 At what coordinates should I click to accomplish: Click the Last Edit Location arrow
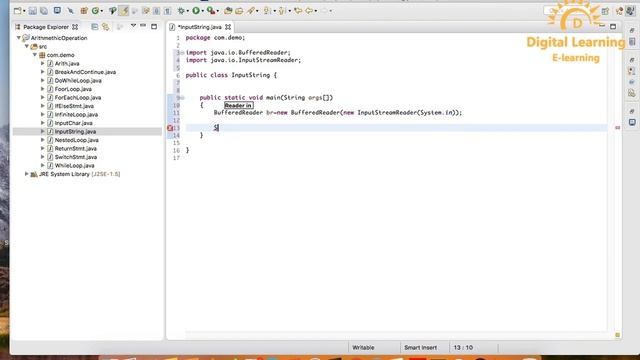point(298,11)
